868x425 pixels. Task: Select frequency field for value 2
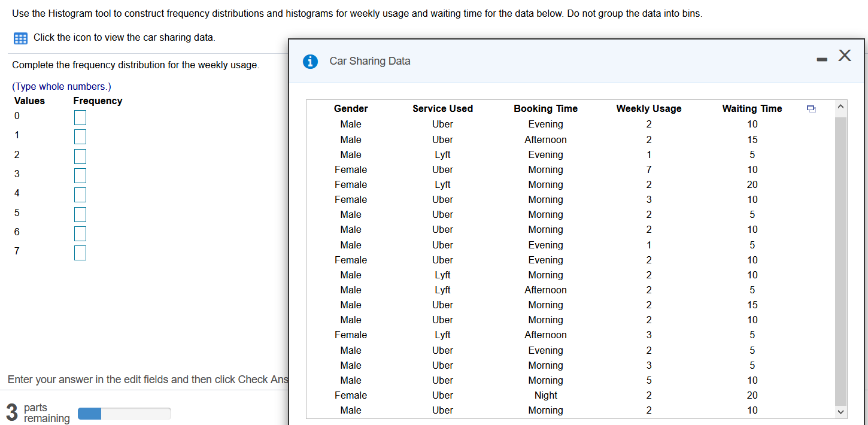point(80,156)
